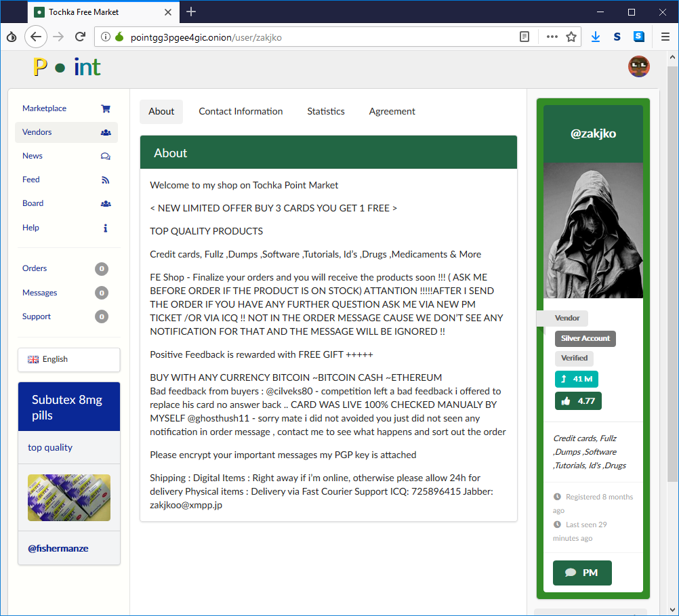Click the Point site logo

pyautogui.click(x=67, y=67)
